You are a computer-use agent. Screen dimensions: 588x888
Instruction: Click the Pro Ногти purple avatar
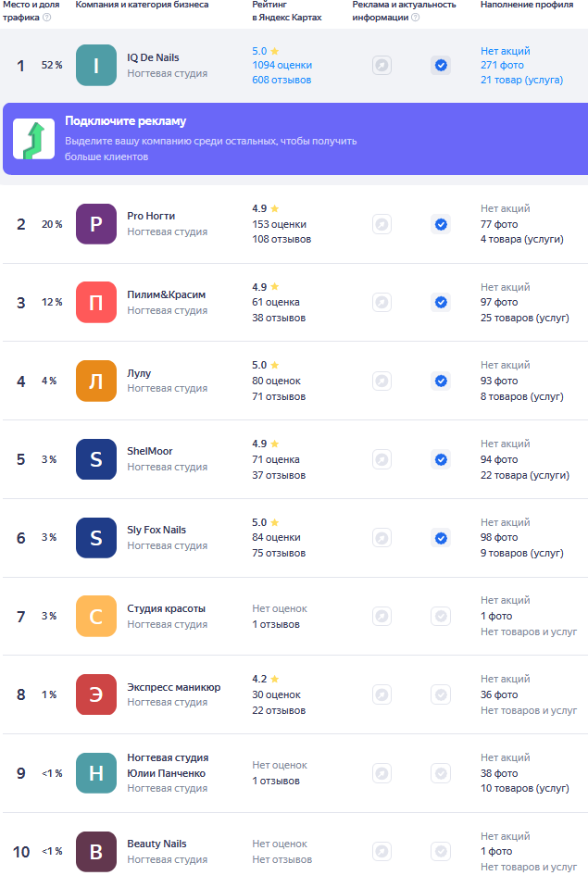pyautogui.click(x=96, y=224)
